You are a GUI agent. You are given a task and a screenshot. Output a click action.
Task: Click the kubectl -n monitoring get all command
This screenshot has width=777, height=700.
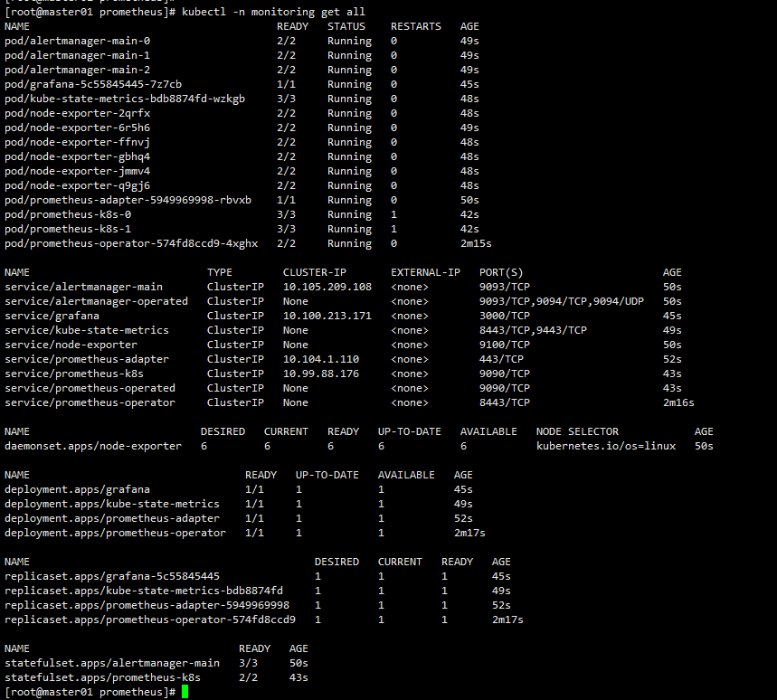pos(273,12)
